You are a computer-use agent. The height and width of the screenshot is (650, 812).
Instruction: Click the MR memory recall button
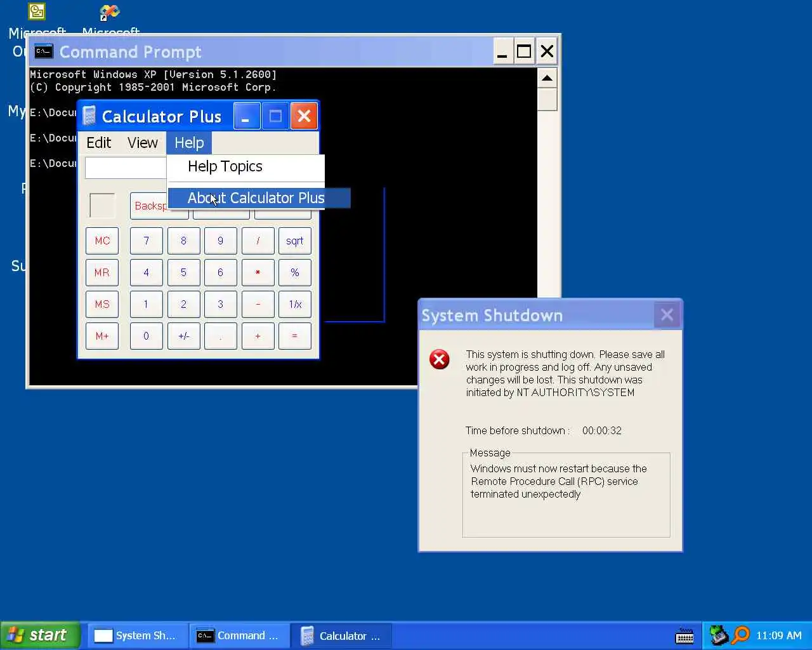(x=102, y=272)
